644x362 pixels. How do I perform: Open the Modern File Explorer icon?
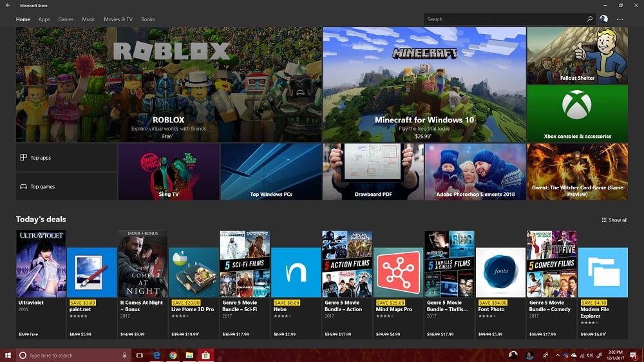coord(603,272)
